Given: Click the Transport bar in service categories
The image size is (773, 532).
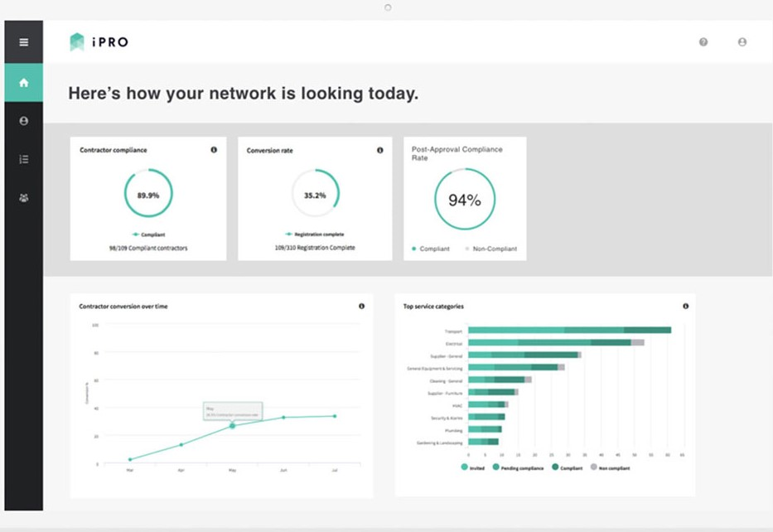Looking at the screenshot, I should point(569,330).
